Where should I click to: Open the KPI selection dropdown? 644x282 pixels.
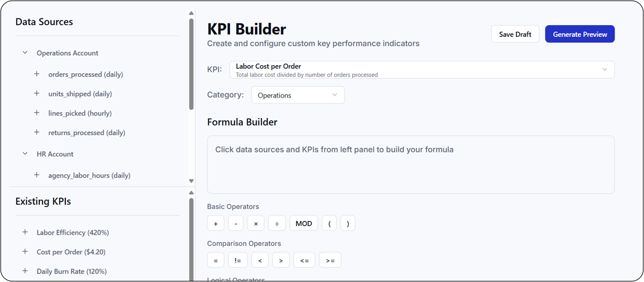coord(421,69)
